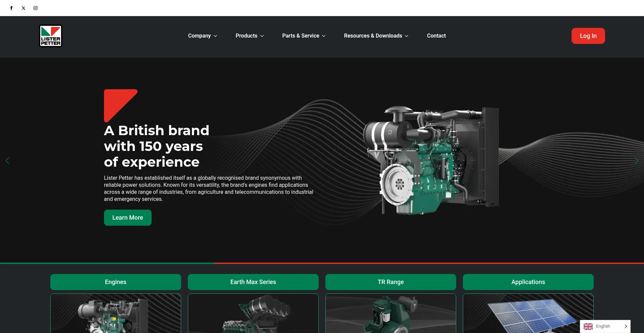
Task: Open the X (Twitter) social icon
Action: pos(23,8)
